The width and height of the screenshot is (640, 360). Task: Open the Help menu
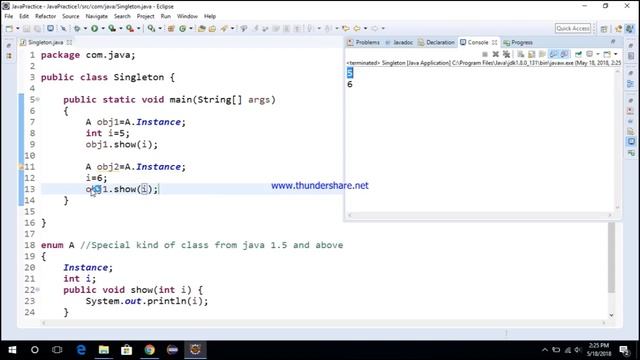pos(210,16)
